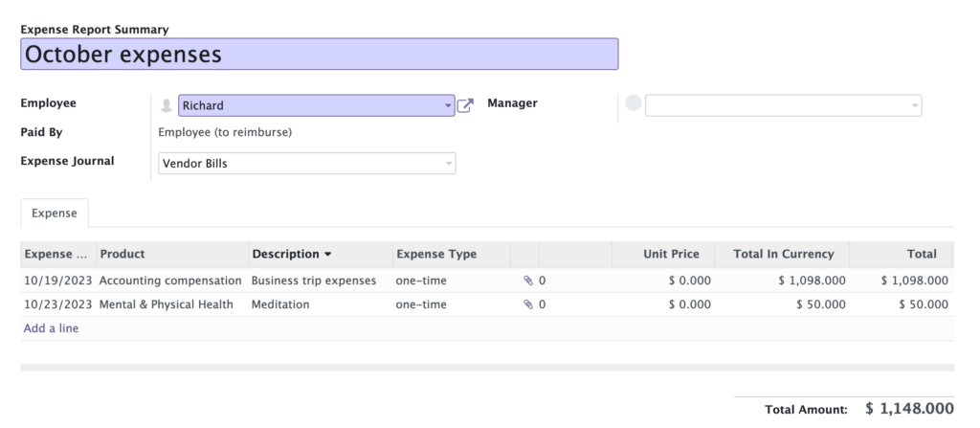The width and height of the screenshot is (980, 428).
Task: Click the Total column header
Action: [902, 254]
